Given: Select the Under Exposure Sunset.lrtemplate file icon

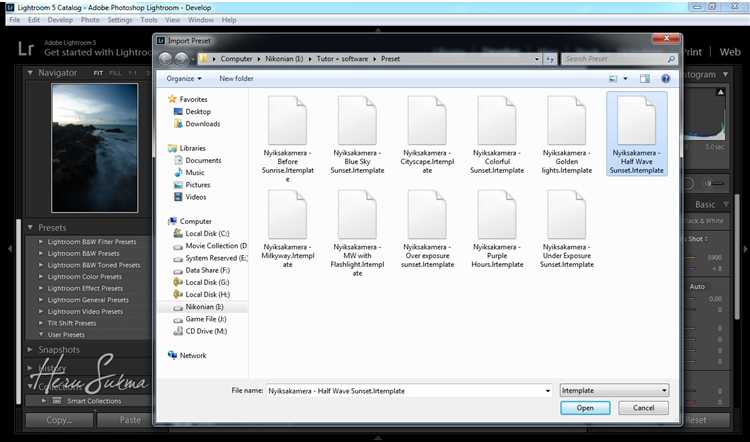Looking at the screenshot, I should tap(567, 215).
